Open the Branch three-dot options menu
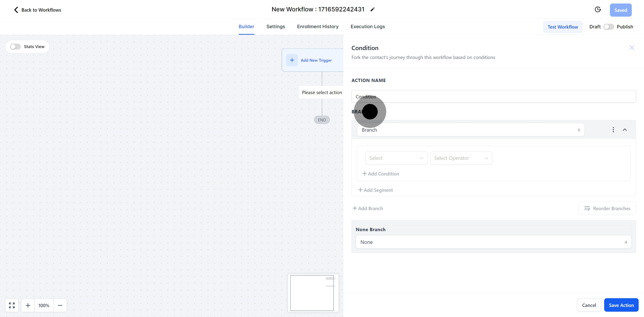 pyautogui.click(x=613, y=129)
